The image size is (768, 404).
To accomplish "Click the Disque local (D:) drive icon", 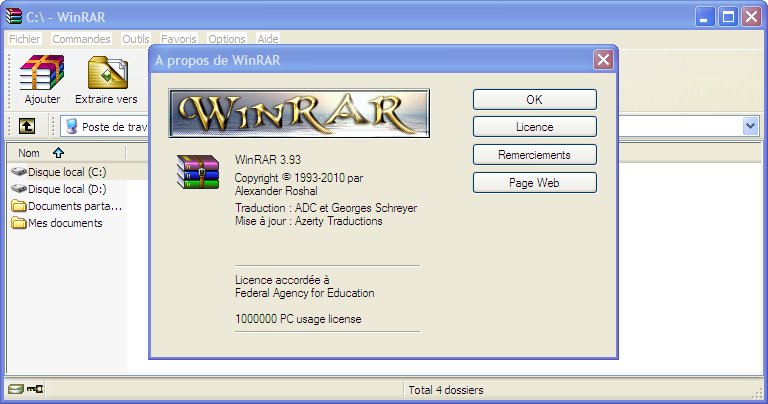I will [19, 189].
